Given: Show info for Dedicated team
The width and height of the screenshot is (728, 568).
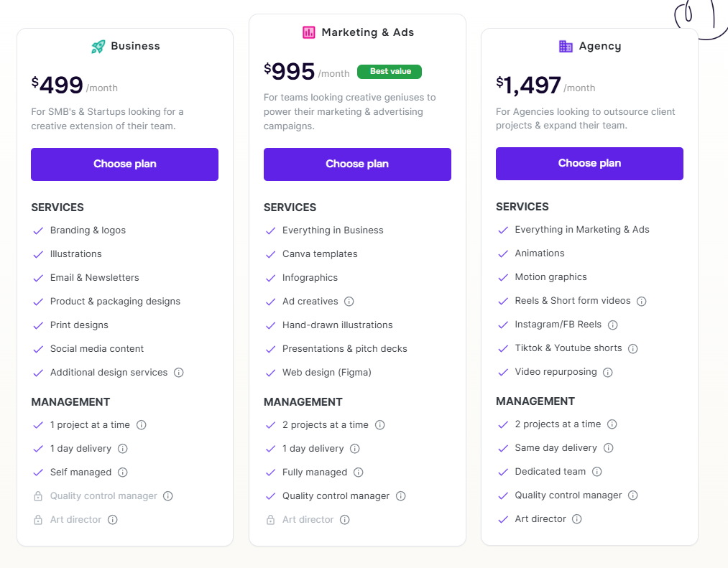Looking at the screenshot, I should (x=597, y=472).
